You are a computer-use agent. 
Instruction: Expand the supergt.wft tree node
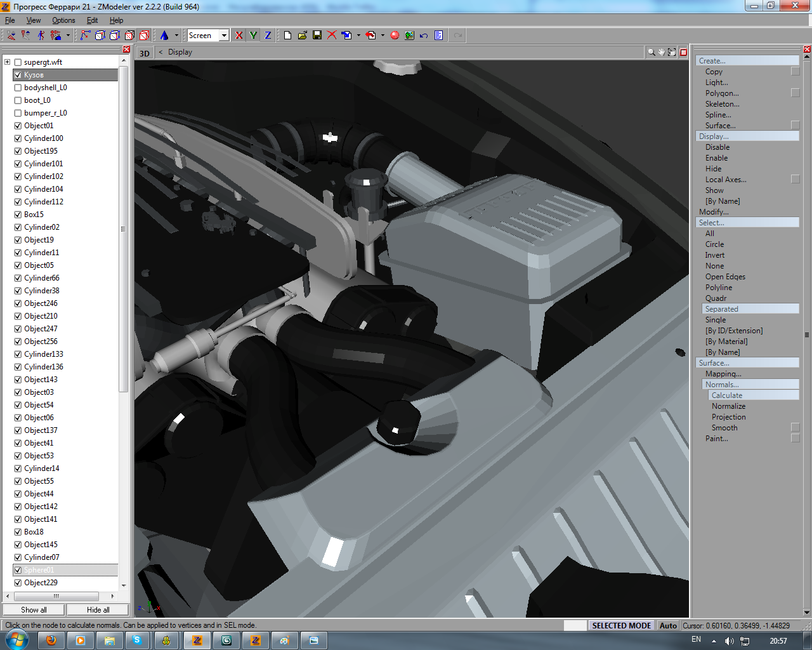[8, 62]
